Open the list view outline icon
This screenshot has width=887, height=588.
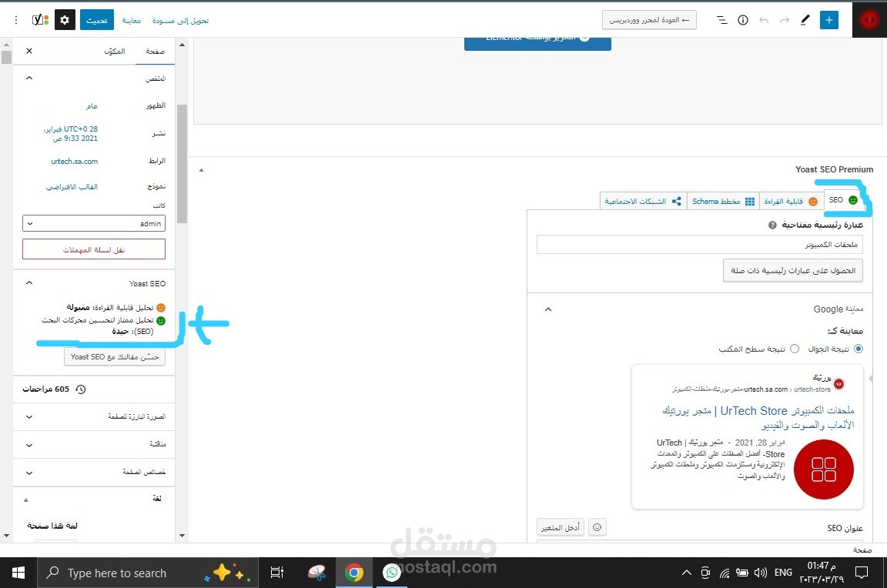(x=721, y=20)
